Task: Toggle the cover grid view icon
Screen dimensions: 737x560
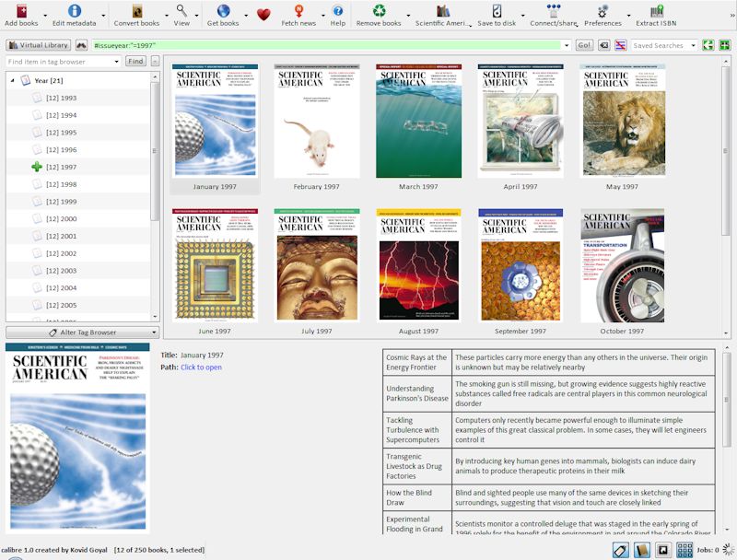Action: click(684, 550)
